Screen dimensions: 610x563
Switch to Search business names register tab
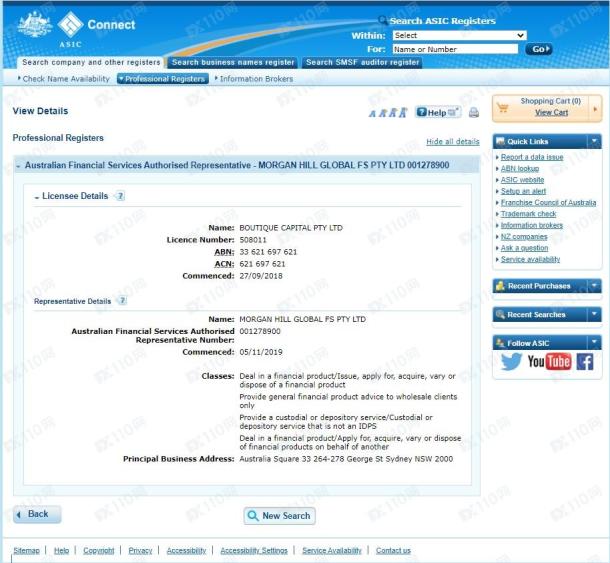(x=233, y=62)
